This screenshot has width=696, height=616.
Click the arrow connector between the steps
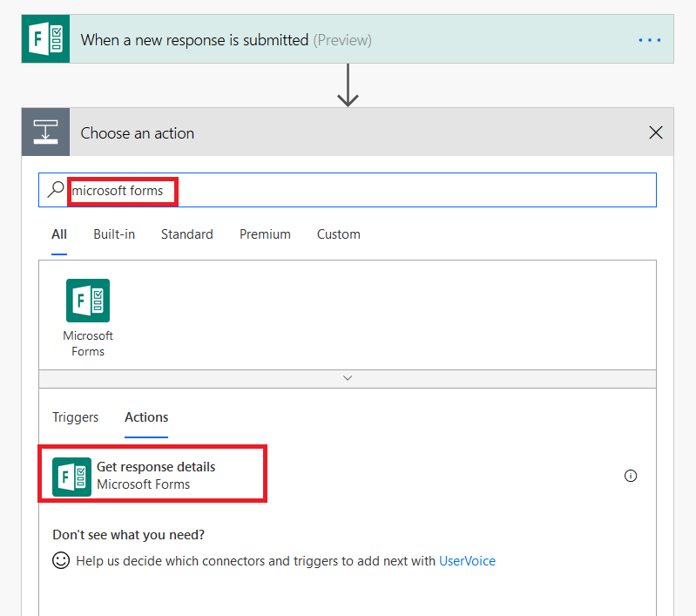[x=348, y=85]
